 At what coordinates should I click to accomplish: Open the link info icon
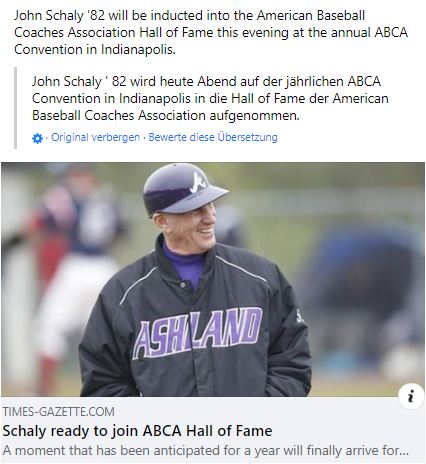tap(411, 396)
